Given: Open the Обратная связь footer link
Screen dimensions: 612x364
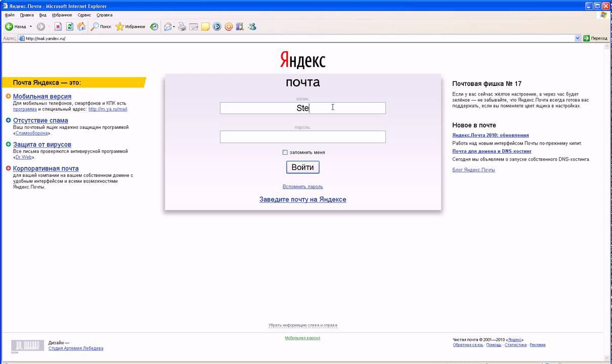Looking at the screenshot, I should [x=468, y=345].
